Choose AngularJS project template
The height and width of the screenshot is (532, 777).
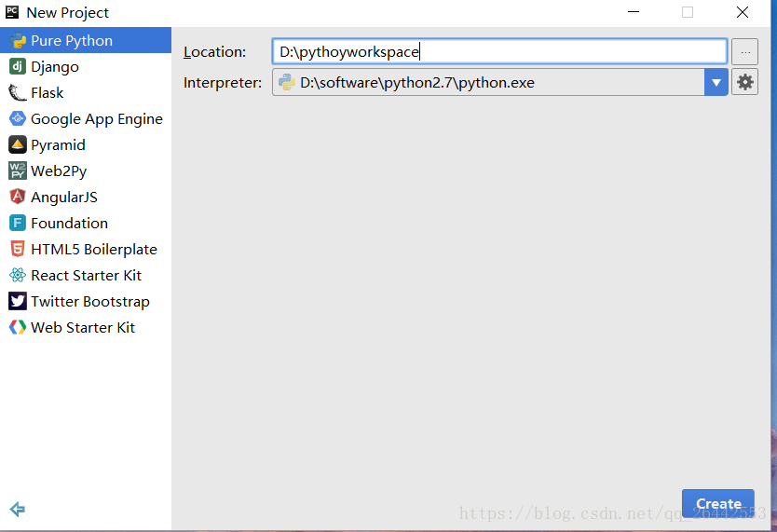coord(86,198)
